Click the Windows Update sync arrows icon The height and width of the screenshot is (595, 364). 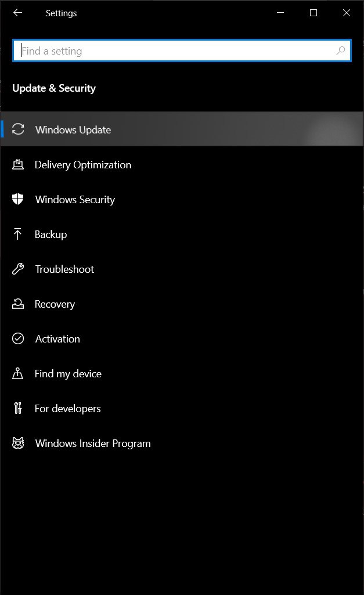click(x=18, y=129)
